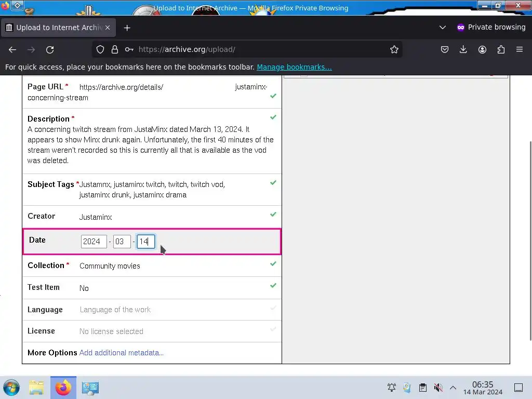
Task: Open the clock showing 06:35
Action: coord(483,388)
